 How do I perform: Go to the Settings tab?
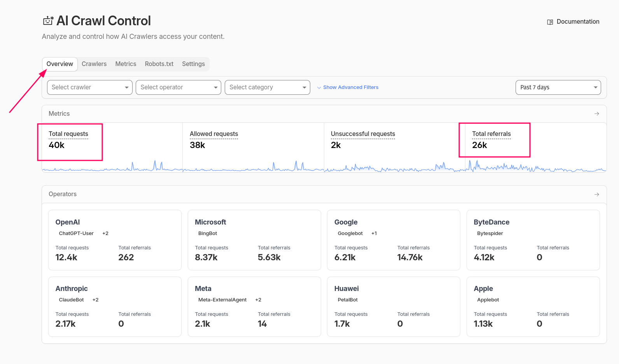point(193,64)
